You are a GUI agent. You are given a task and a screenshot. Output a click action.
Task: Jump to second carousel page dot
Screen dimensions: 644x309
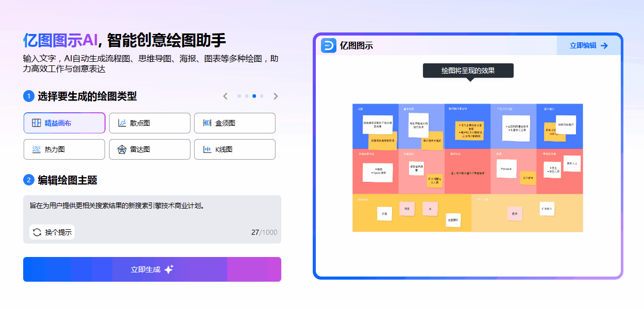tap(247, 96)
